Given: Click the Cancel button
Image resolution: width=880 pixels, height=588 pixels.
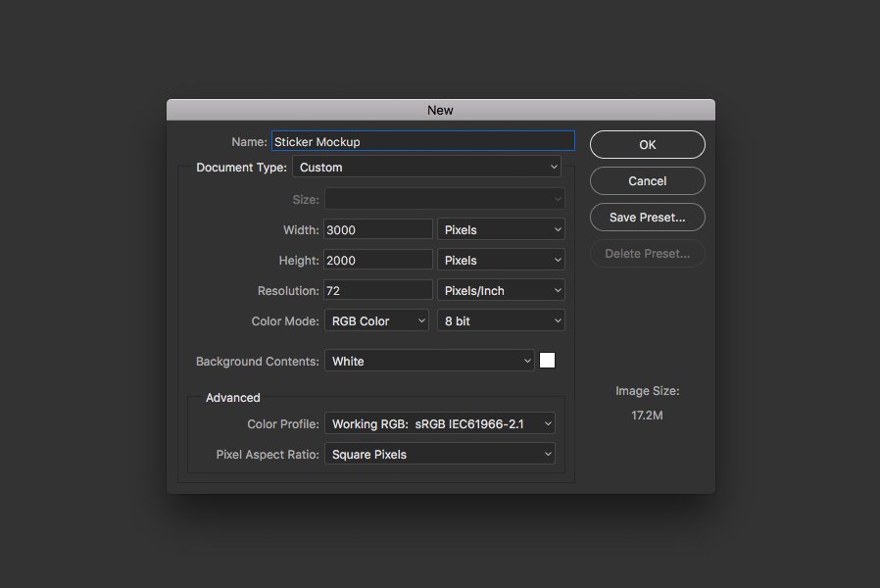Looking at the screenshot, I should point(647,180).
